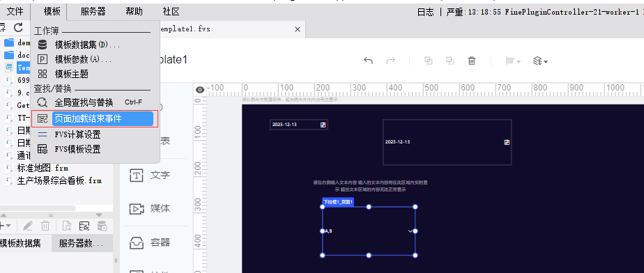The width and height of the screenshot is (644, 273).
Task: Close the Template1.fvs tab
Action: coord(298,29)
